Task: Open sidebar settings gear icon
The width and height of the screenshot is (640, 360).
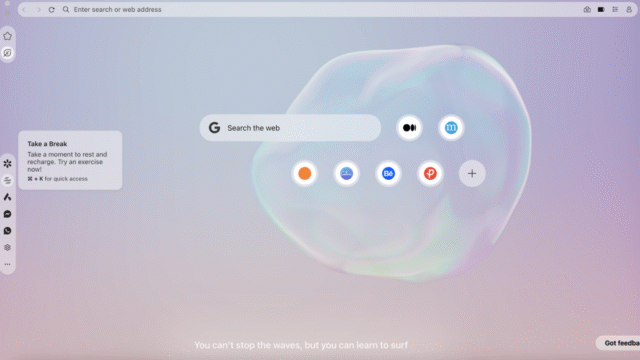Action: pyautogui.click(x=7, y=247)
